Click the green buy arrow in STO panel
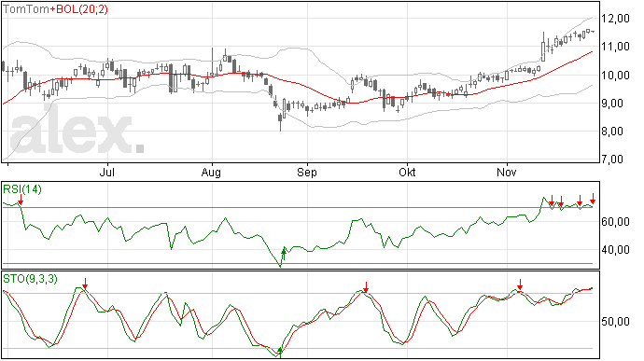The width and height of the screenshot is (644, 361). (x=280, y=352)
